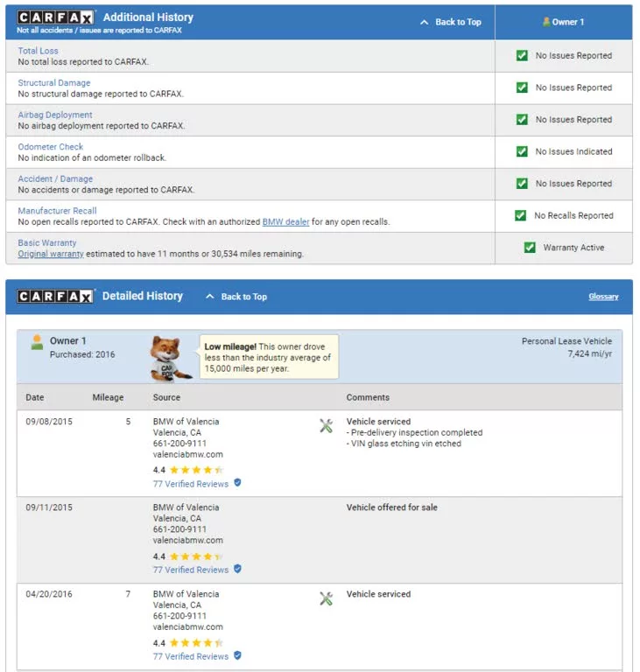Click the No Issues Indicated status text
This screenshot has height=672, width=640.
pos(573,151)
